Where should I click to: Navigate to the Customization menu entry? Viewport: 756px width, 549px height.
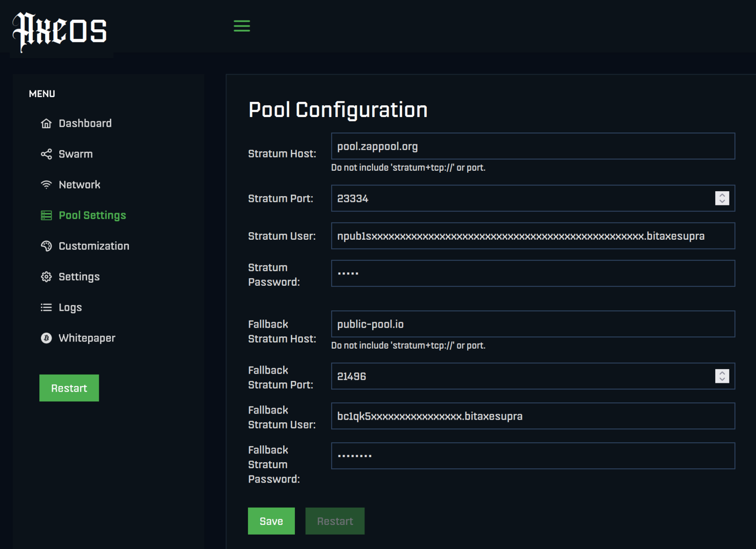pos(94,245)
